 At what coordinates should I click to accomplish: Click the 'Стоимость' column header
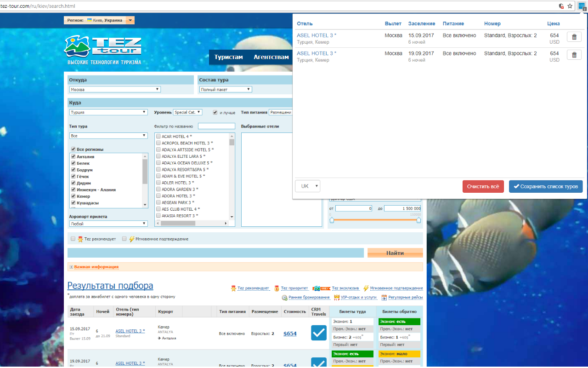click(x=294, y=311)
